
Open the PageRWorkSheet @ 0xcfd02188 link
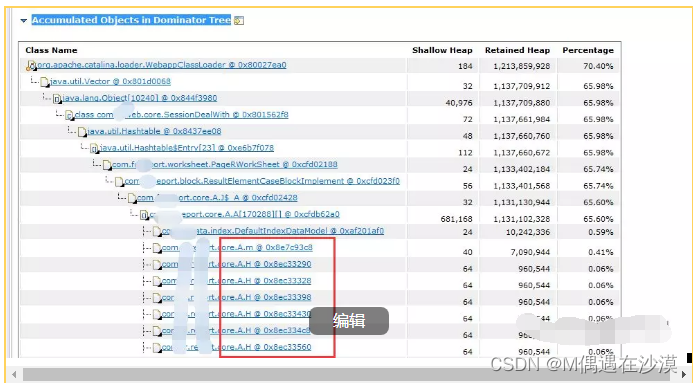[x=225, y=164]
